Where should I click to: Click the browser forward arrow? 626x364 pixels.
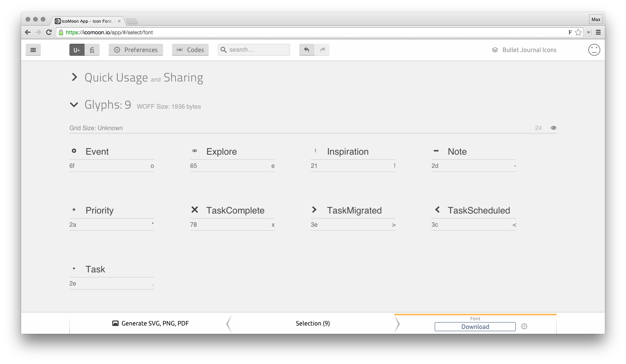pos(38,32)
